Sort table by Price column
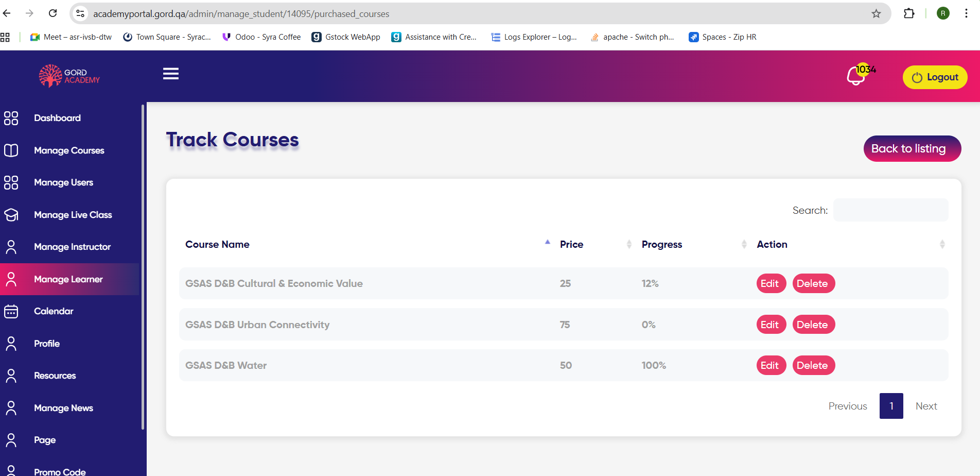The image size is (980, 476). pos(571,244)
